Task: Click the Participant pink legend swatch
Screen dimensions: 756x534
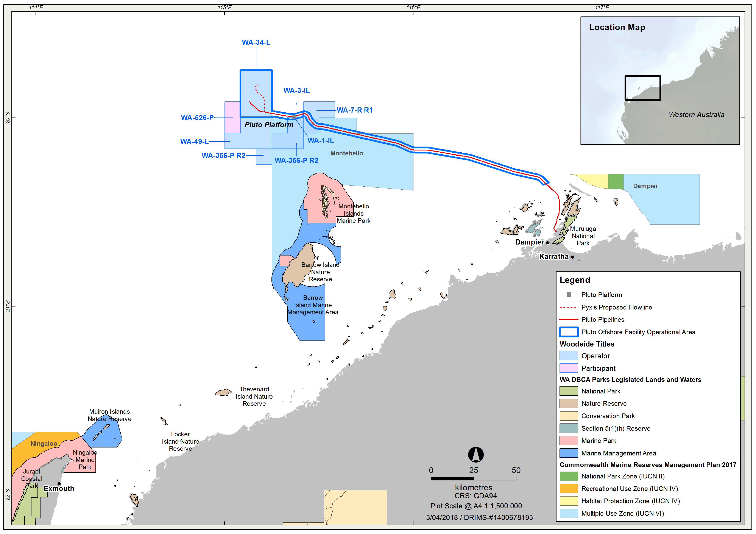Action: pos(569,368)
